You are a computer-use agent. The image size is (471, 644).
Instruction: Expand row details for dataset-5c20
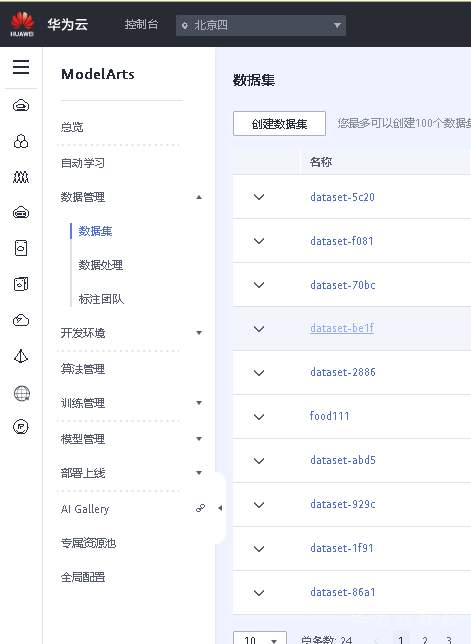click(x=259, y=197)
